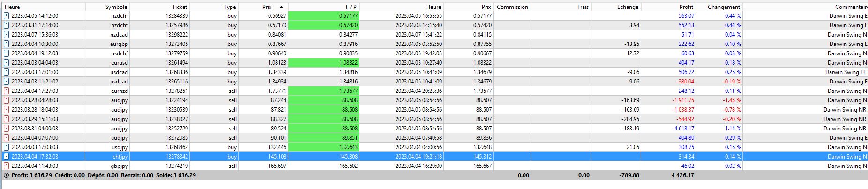868x189 pixels.
Task: Click the swap value -284.95
Action: 629,119
